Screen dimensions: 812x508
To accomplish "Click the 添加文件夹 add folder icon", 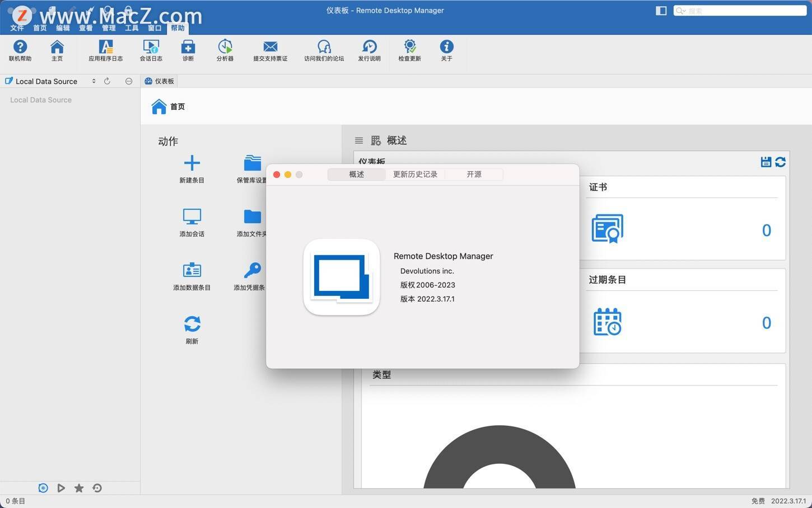I will point(253,216).
